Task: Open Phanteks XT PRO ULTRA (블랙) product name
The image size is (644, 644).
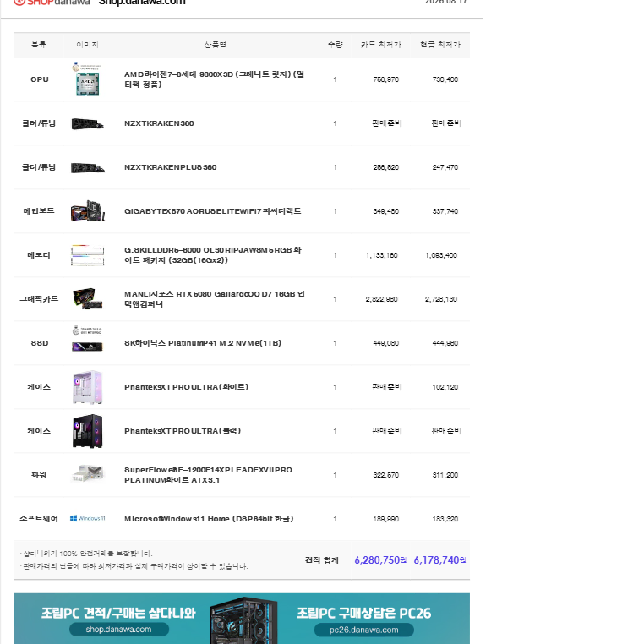Action: [183, 431]
